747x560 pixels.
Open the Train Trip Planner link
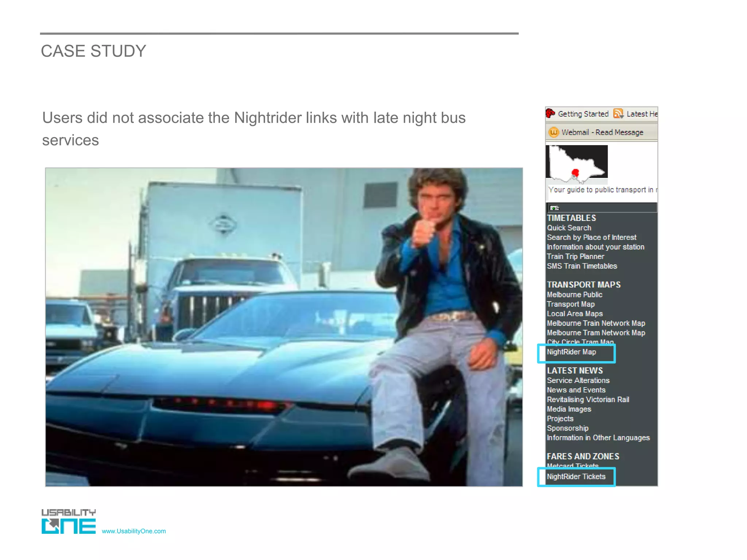click(576, 256)
